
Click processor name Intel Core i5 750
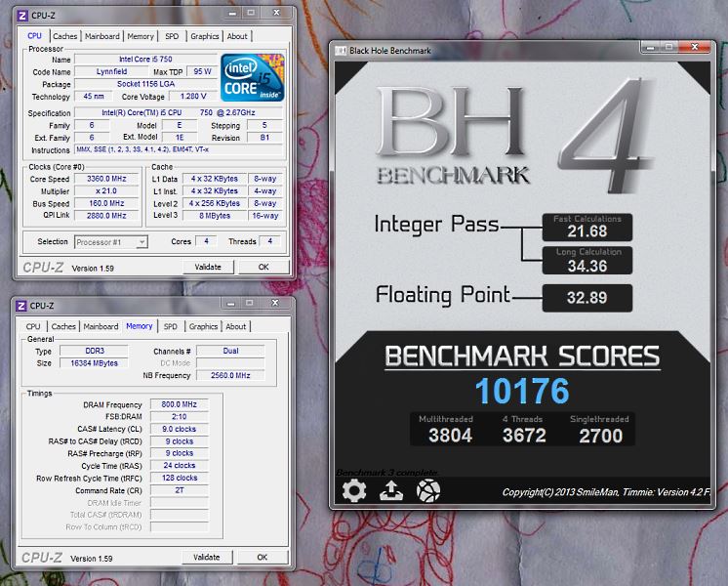(x=145, y=59)
